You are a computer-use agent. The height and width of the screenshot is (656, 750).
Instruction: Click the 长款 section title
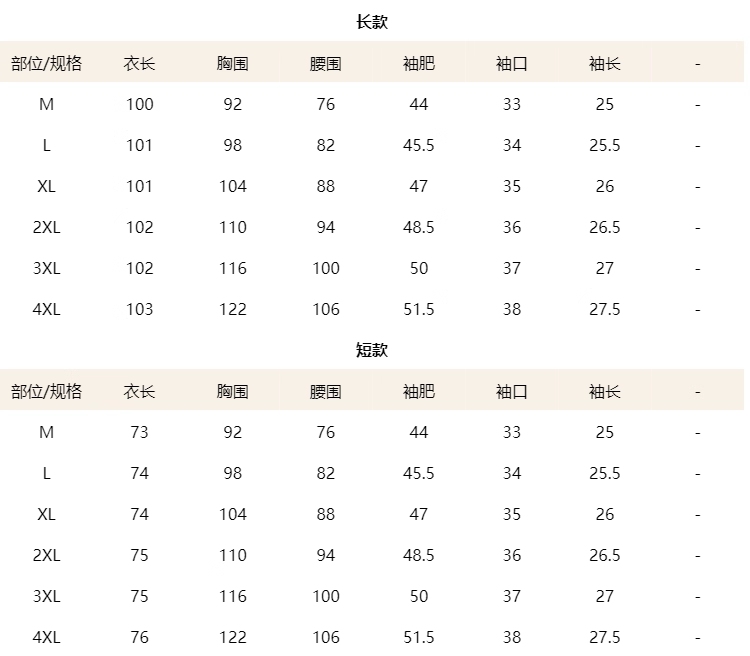[372, 22]
